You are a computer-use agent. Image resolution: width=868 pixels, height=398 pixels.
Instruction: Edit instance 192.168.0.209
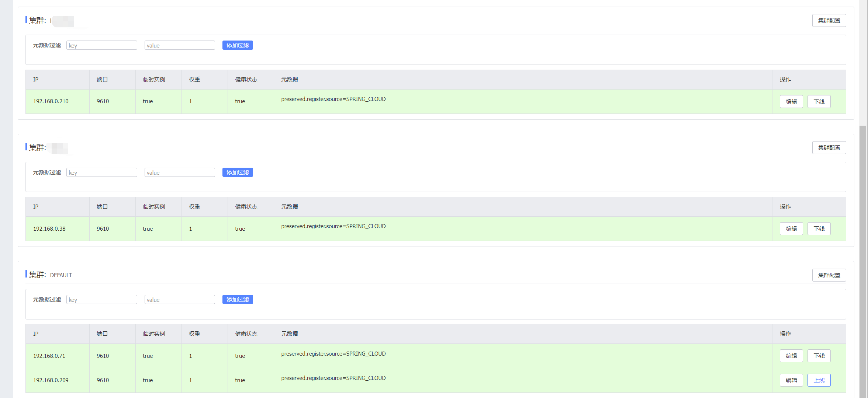[x=791, y=380]
